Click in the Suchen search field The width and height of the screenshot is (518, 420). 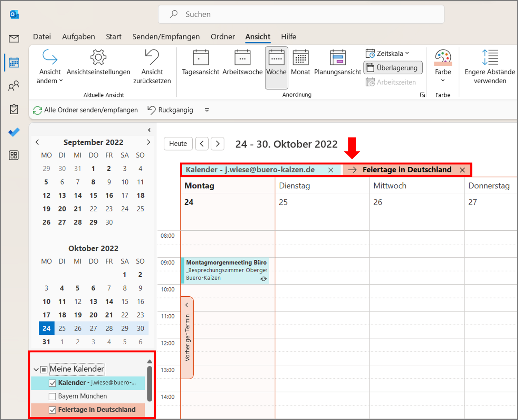click(301, 14)
